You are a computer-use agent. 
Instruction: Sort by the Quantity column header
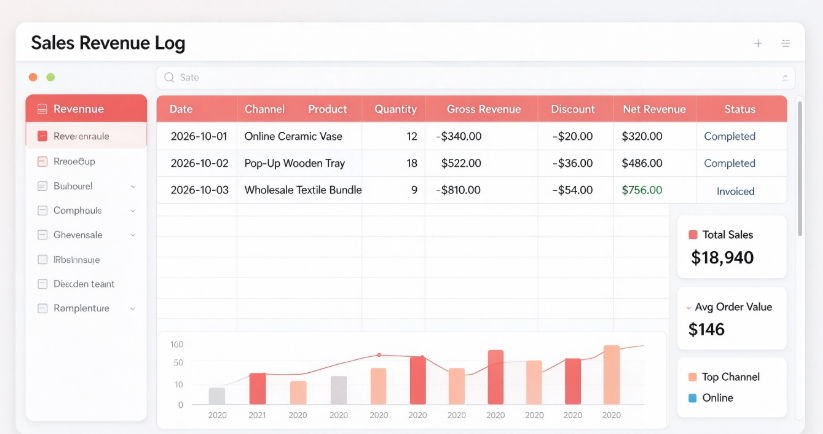395,109
